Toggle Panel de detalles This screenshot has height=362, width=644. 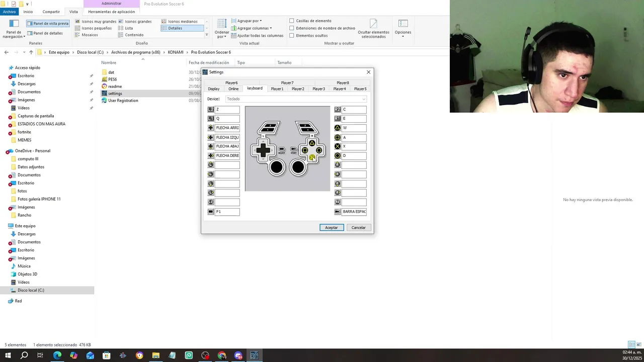(x=45, y=33)
